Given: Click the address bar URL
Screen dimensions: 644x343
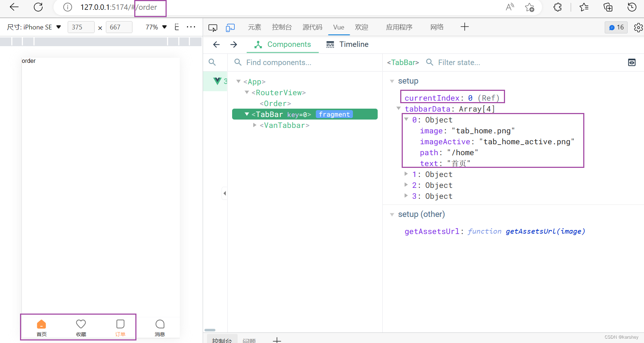Looking at the screenshot, I should (119, 7).
